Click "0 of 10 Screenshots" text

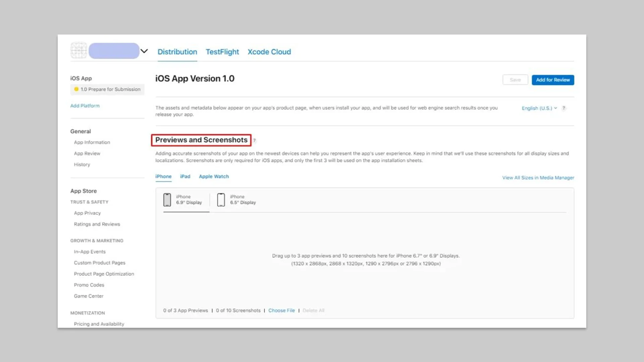pyautogui.click(x=238, y=310)
